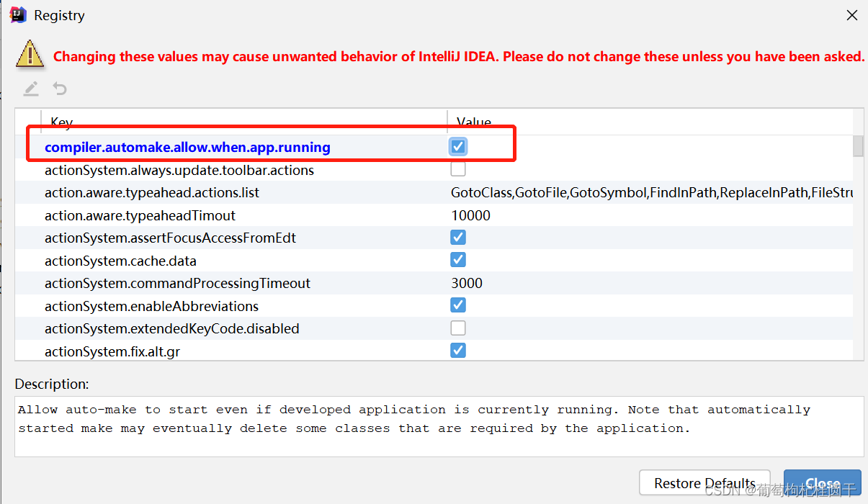Select actionSystem.assertFocusAccessFromEdt key
868x504 pixels.
tap(171, 238)
